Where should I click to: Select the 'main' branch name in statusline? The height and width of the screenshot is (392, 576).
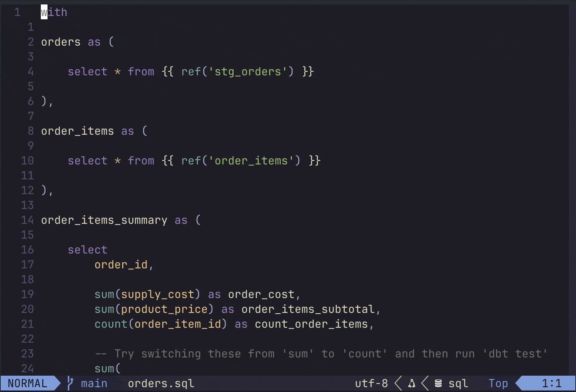[94, 383]
